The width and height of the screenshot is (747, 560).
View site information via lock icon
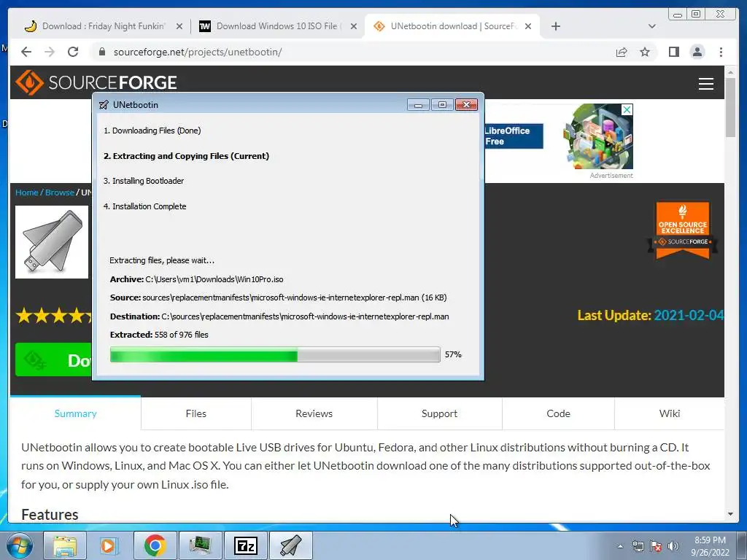(101, 52)
